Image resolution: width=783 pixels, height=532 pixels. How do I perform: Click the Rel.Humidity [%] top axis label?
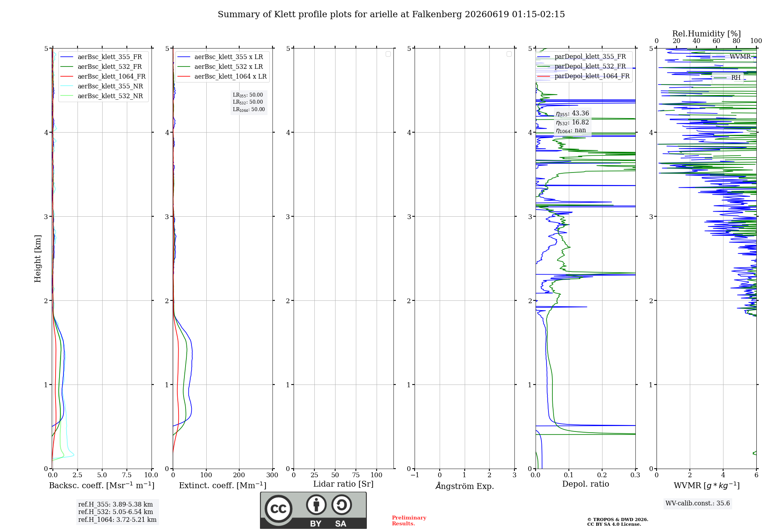[707, 34]
